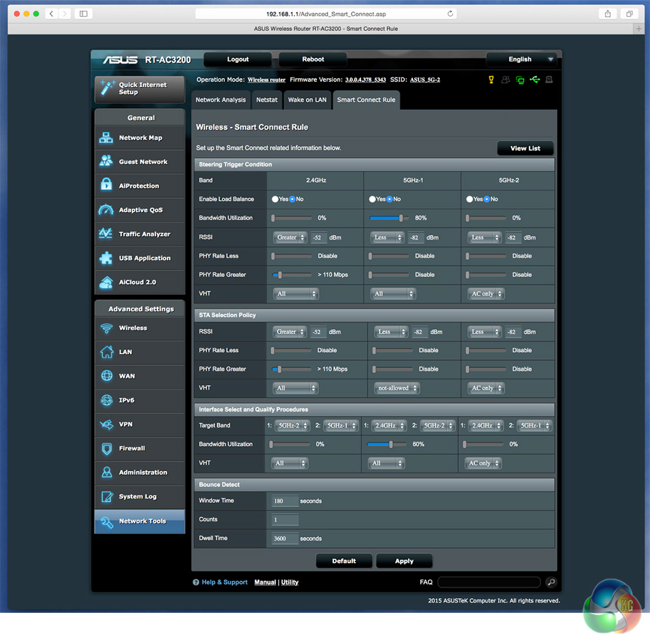Click the Firewall shield icon
This screenshot has width=650, height=644.
[x=106, y=448]
